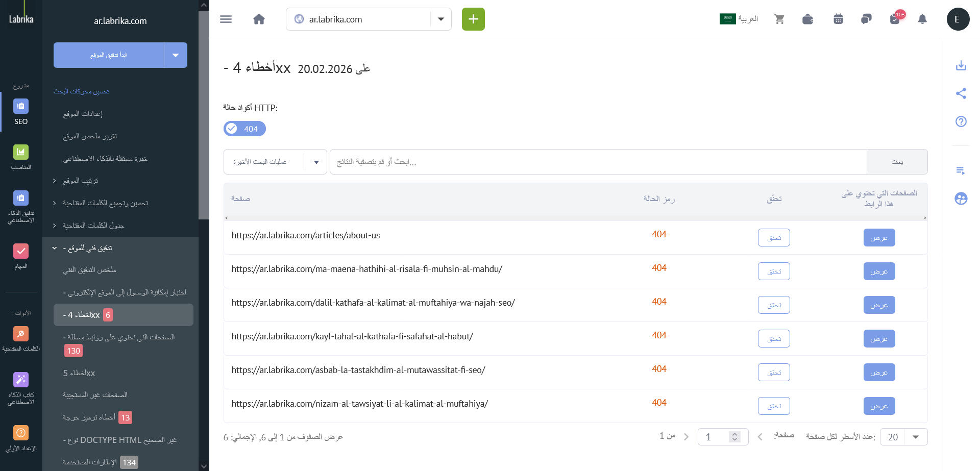This screenshot has height=471, width=980.
Task: Select the SEO sidebar section
Action: [21, 112]
